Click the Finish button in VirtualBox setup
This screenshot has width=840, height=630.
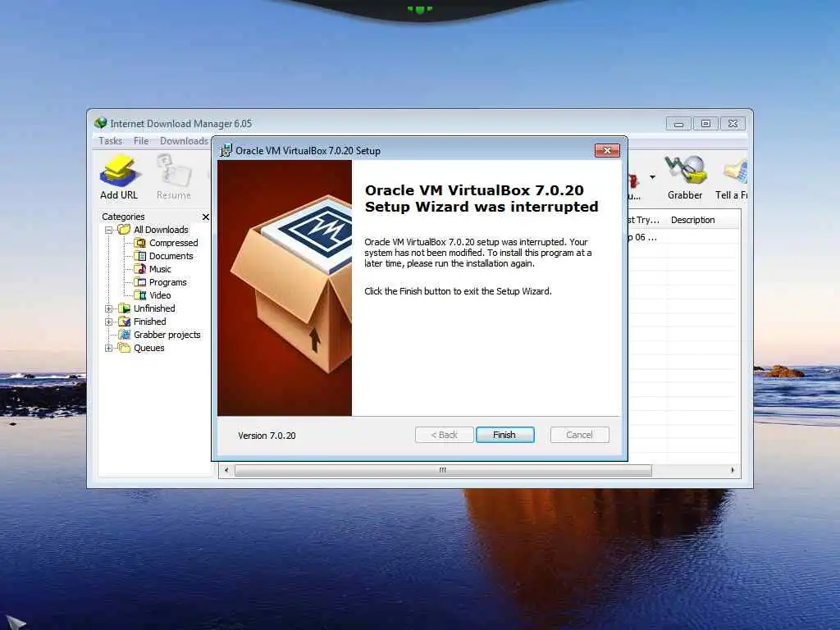pos(504,435)
